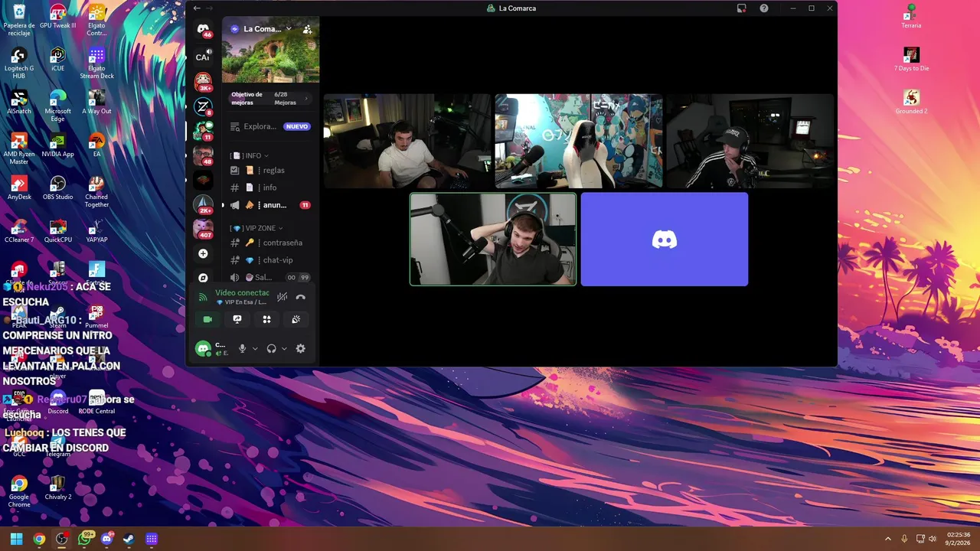Expand the La Comarca server dropdown
980x551 pixels.
pos(289,29)
